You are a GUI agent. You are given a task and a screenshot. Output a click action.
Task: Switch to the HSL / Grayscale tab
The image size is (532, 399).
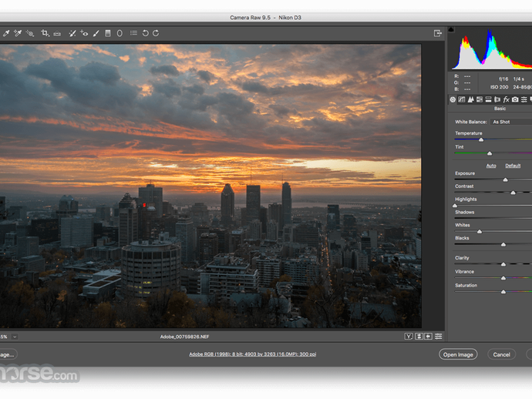tap(480, 99)
